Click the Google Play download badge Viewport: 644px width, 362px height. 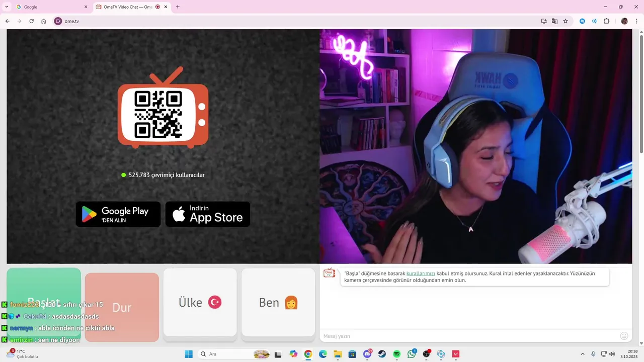[118, 214]
